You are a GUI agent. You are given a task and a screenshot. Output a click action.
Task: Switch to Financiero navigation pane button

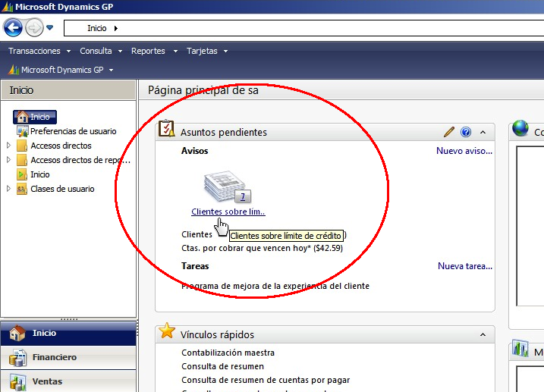[68, 357]
